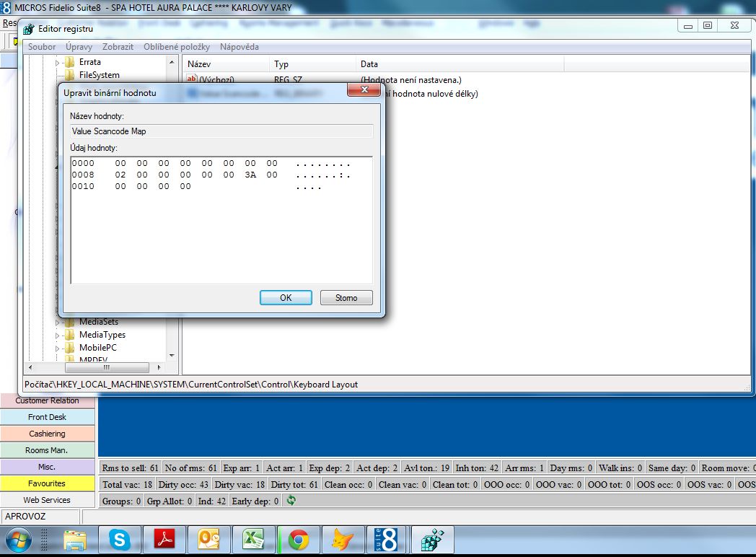Click the 0010 offset row
Viewport: 756px width, 557px height.
pyautogui.click(x=83, y=186)
